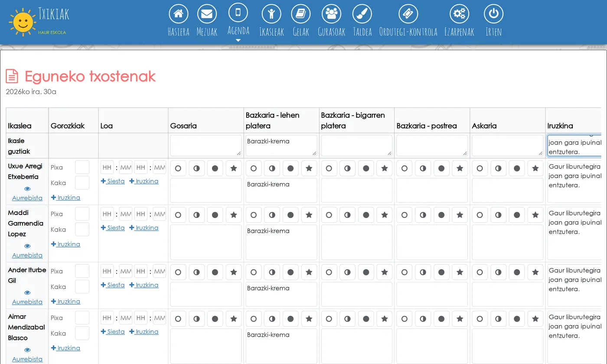
Task: Click the Irten power icon
Action: pos(493,14)
